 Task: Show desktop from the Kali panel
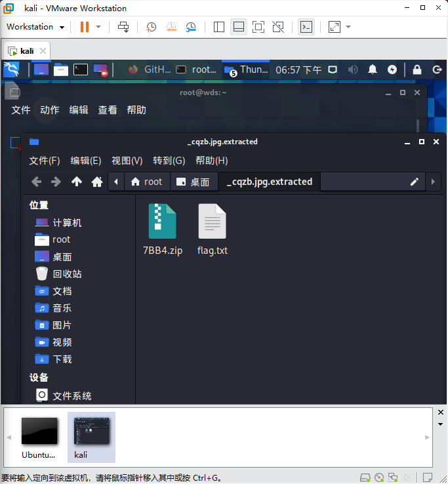click(41, 70)
